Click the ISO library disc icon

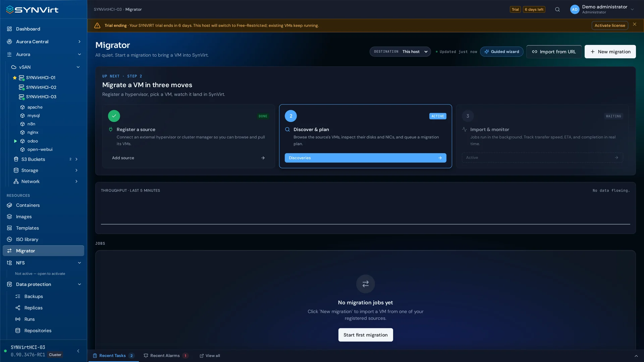(9, 239)
